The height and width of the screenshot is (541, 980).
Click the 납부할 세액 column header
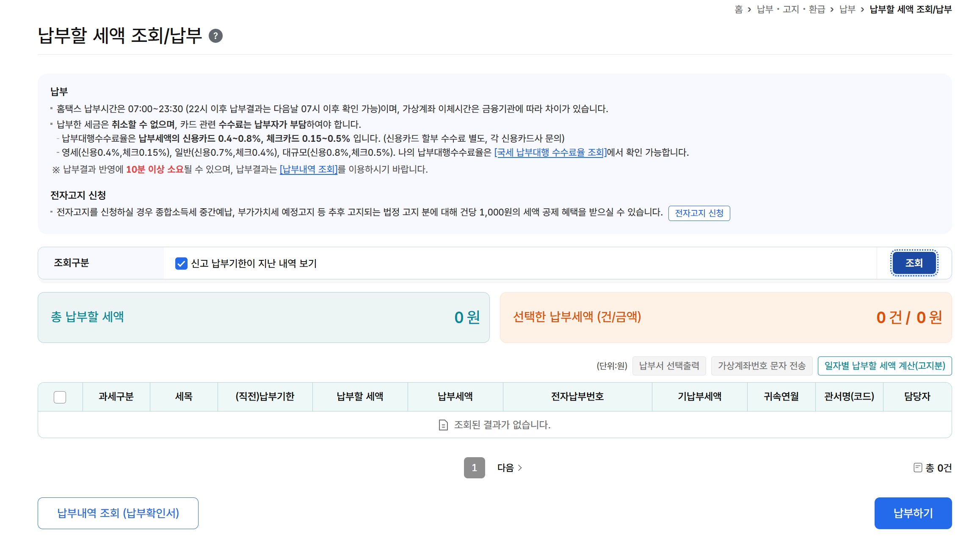pyautogui.click(x=360, y=397)
